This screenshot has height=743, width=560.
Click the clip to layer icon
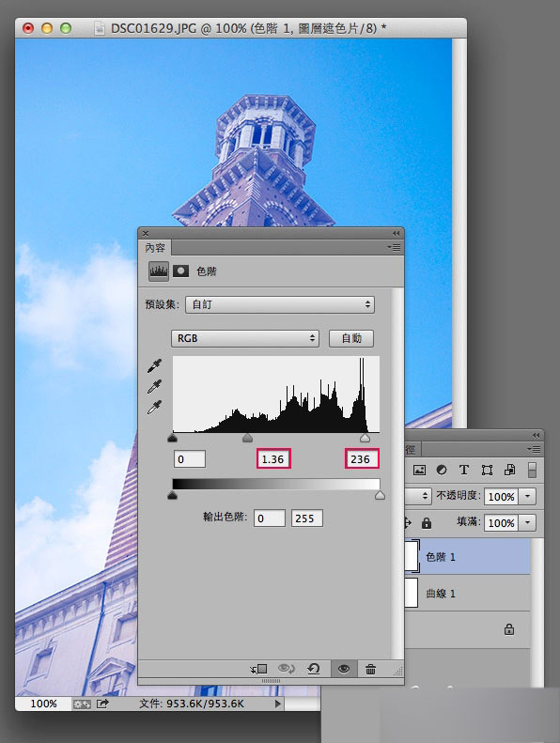(x=259, y=669)
